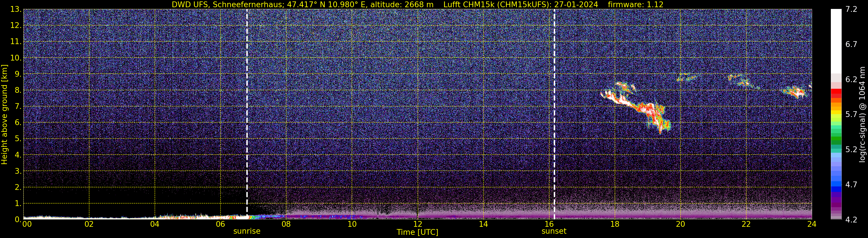Click the y-axis tick label '6.'
Image resolution: width=868 pixels, height=238 pixels.
pos(18,122)
